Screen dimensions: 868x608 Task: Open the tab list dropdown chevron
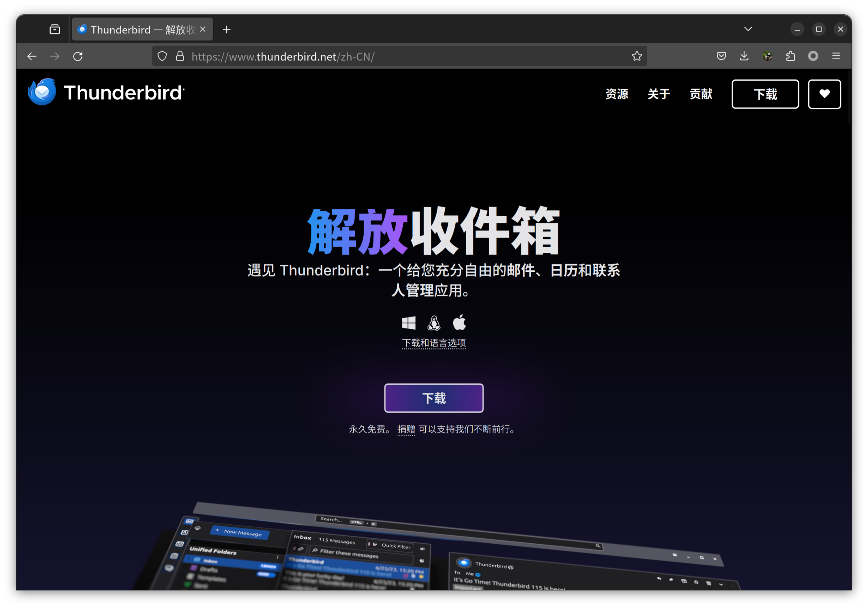(x=748, y=29)
